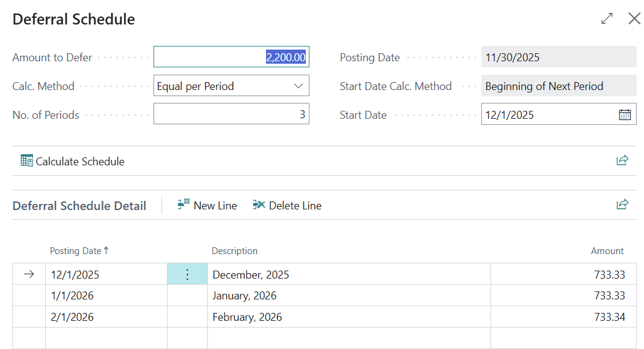Open the Start Date calendar picker
The width and height of the screenshot is (644, 349).
point(624,114)
